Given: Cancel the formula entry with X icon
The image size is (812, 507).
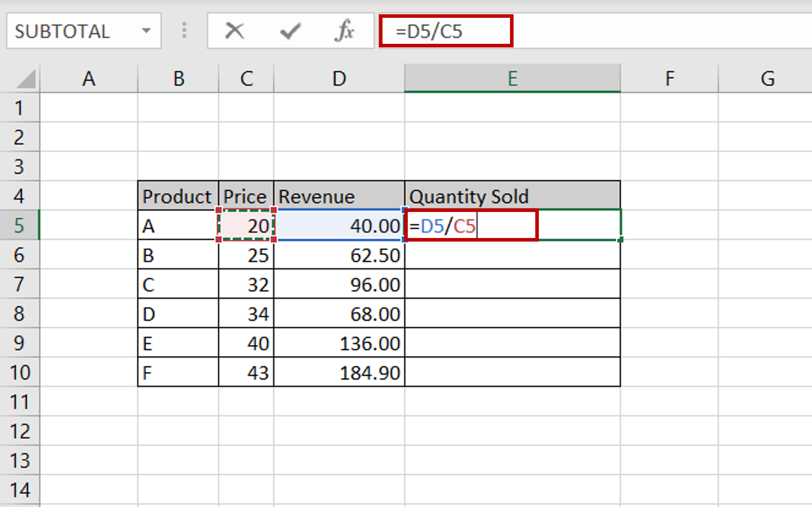Looking at the screenshot, I should point(235,31).
